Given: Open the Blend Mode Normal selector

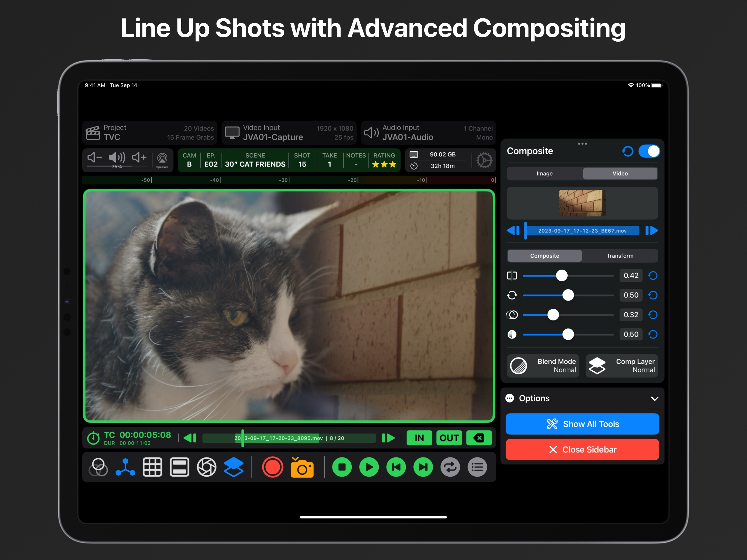Looking at the screenshot, I should pyautogui.click(x=543, y=366).
